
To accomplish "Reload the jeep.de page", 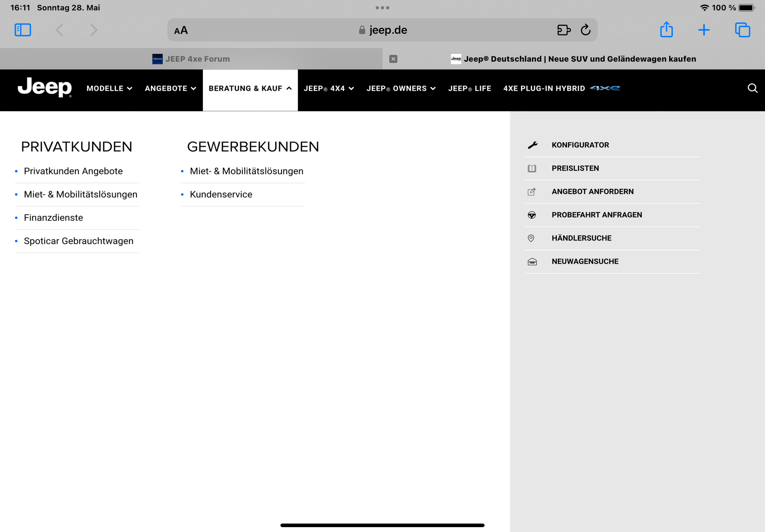I will click(x=585, y=30).
